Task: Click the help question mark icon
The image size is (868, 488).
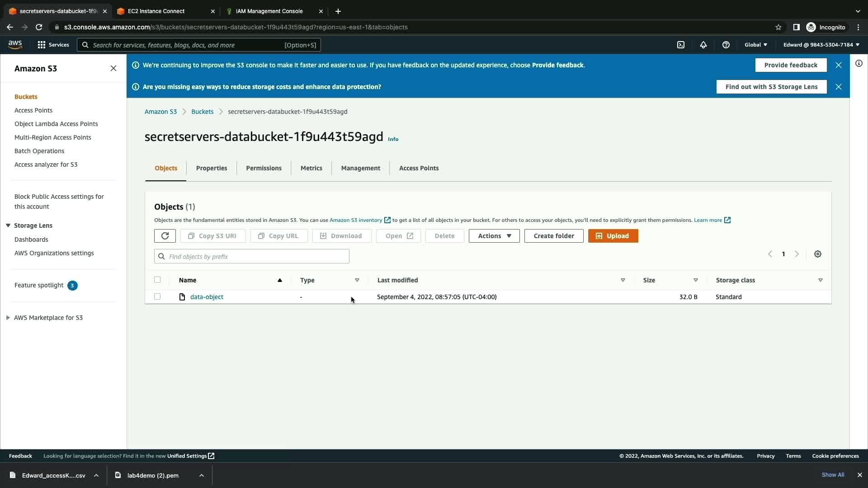Action: point(726,45)
